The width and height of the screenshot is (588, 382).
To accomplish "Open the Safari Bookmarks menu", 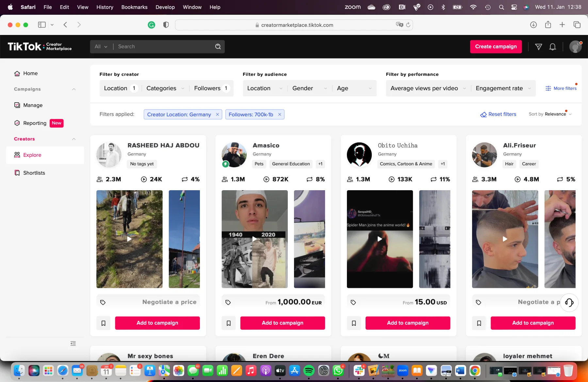I will [x=134, y=7].
